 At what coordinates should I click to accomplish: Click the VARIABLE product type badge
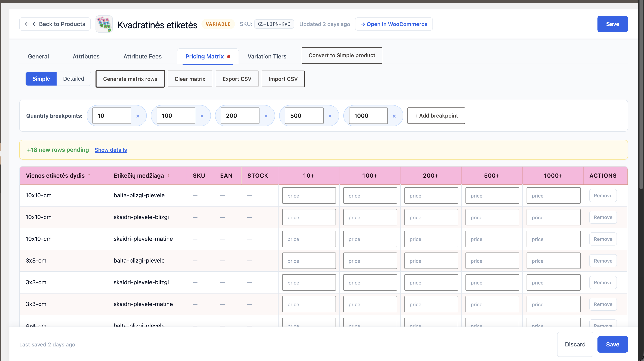pyautogui.click(x=218, y=24)
